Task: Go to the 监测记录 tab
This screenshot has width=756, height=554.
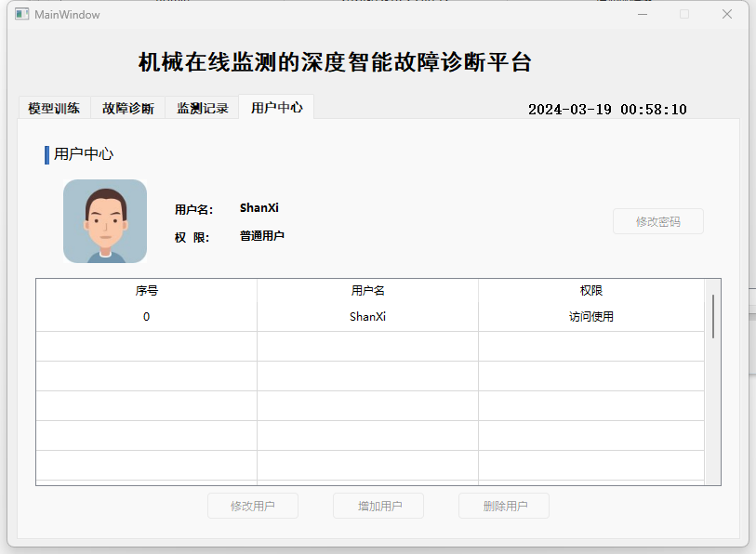Action: [x=203, y=108]
